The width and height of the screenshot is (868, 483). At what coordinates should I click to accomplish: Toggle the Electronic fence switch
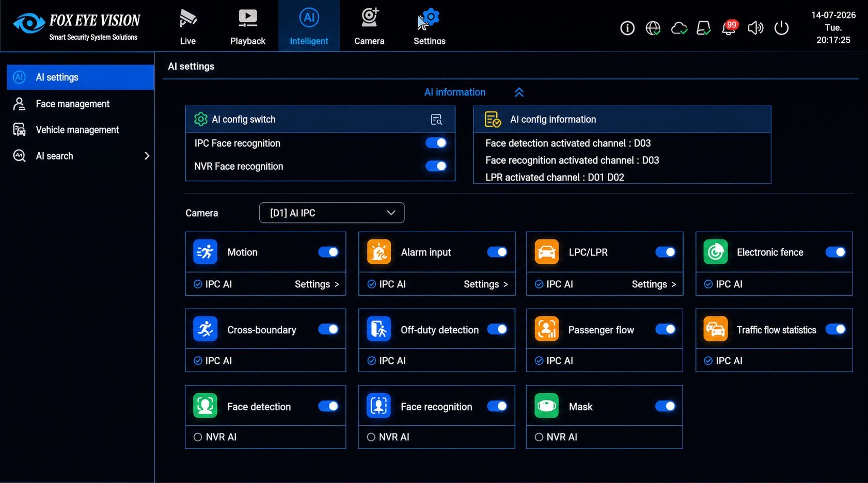(835, 252)
